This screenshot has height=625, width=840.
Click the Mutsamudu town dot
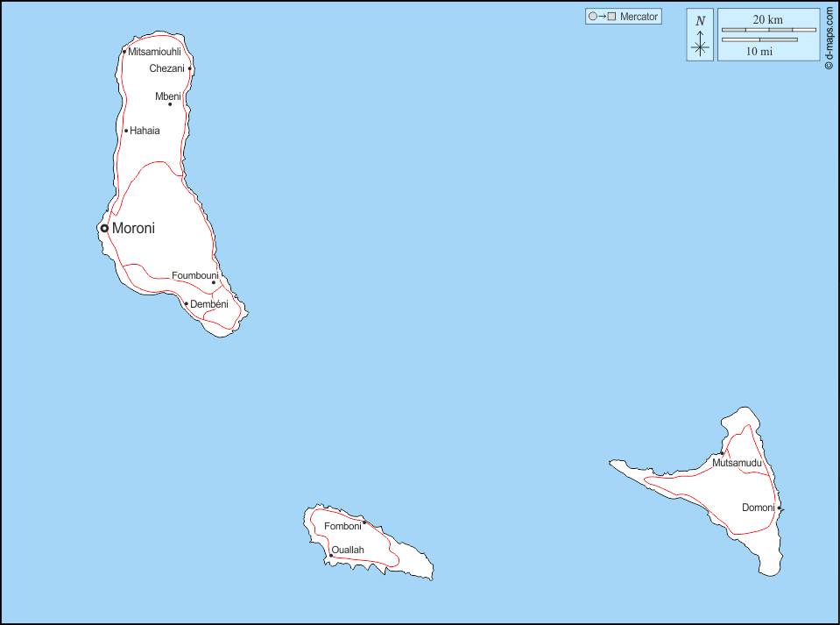pyautogui.click(x=722, y=453)
